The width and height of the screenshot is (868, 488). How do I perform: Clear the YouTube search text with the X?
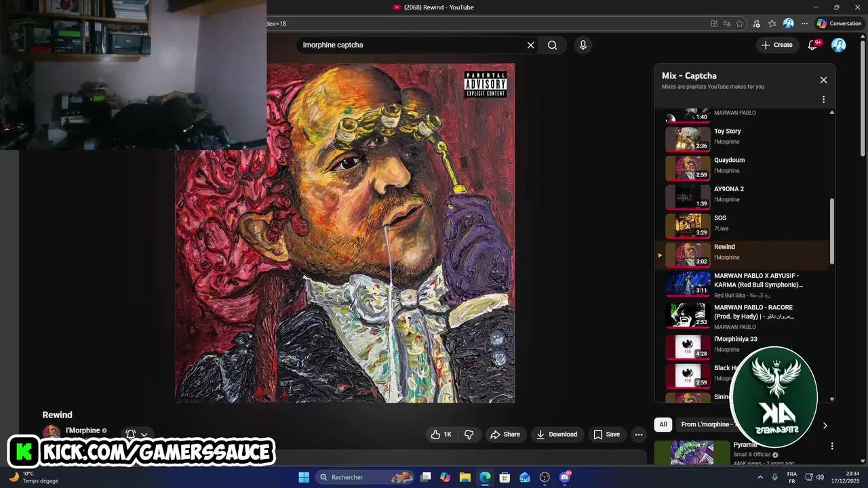530,45
